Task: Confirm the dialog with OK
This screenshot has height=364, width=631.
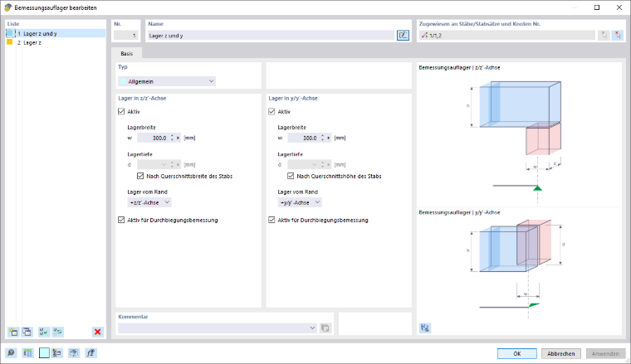Action: point(517,353)
